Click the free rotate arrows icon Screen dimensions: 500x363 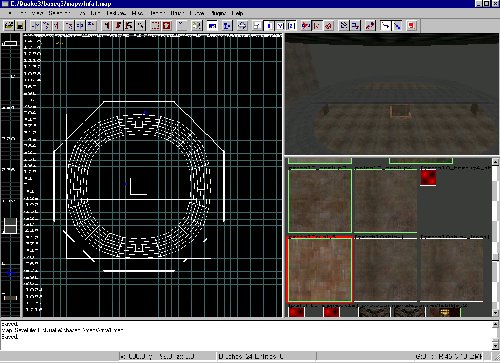(242, 26)
